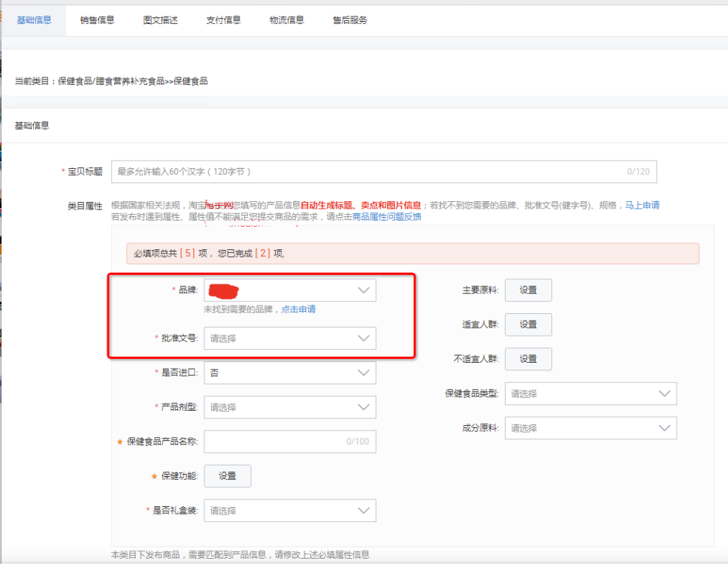Click the 点击申请 brand link

click(298, 309)
